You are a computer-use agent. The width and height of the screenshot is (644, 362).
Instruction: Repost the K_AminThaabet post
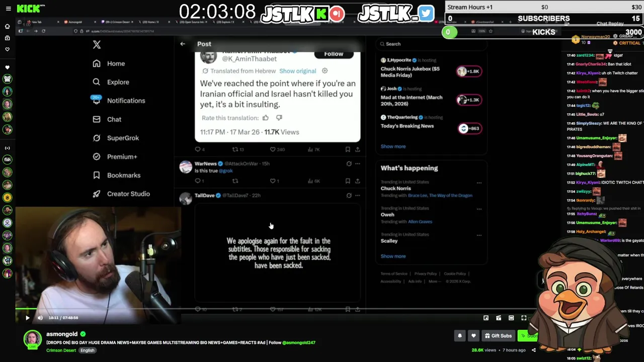tap(237, 149)
